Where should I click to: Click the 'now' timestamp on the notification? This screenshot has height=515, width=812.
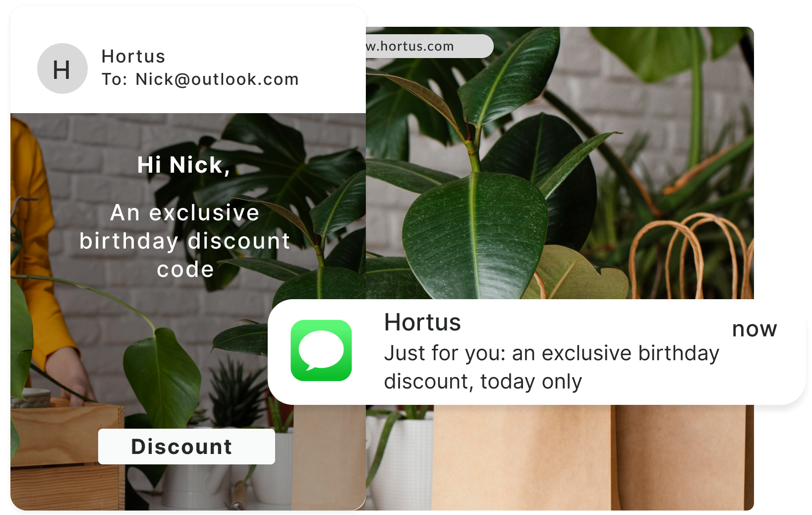coord(754,329)
